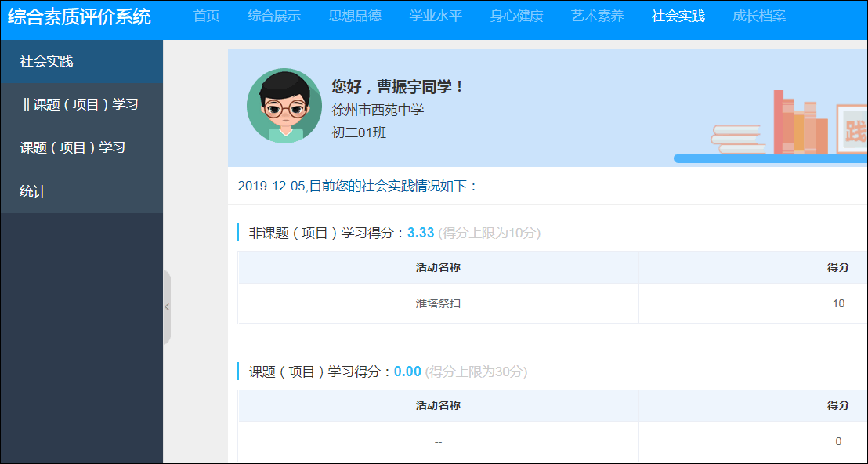Viewport: 868px width, 464px height.
Task: Select 社会实践 in the sidebar
Action: click(x=82, y=61)
